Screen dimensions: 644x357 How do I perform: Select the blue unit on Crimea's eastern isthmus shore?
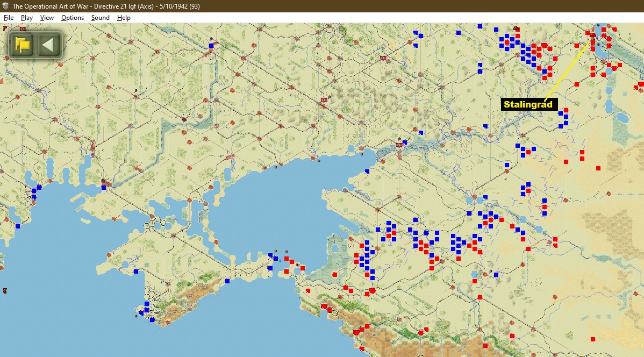pyautogui.click(x=227, y=281)
